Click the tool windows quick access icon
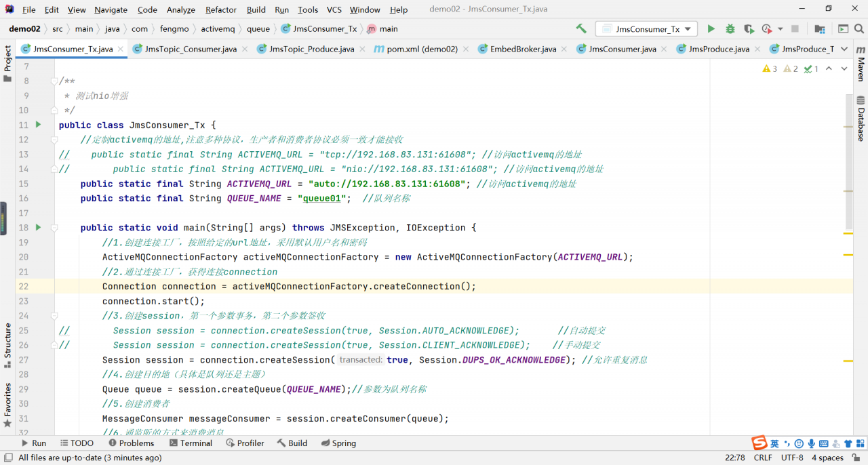Screen dimensions: 868x465 pos(7,458)
